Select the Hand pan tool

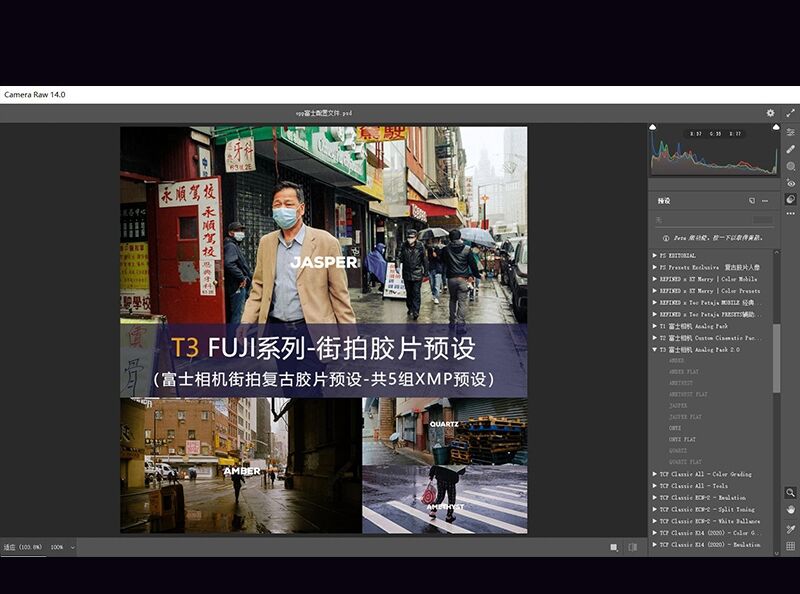(790, 509)
